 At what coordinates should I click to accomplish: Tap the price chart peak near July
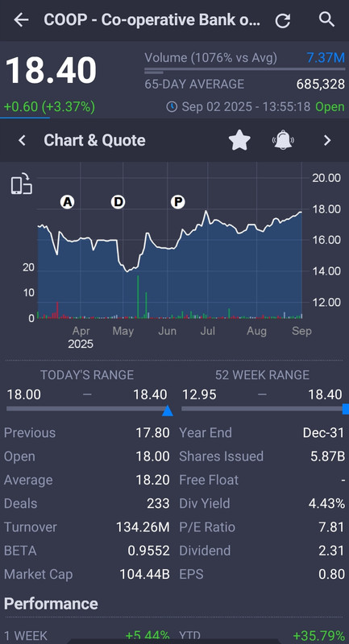click(206, 212)
